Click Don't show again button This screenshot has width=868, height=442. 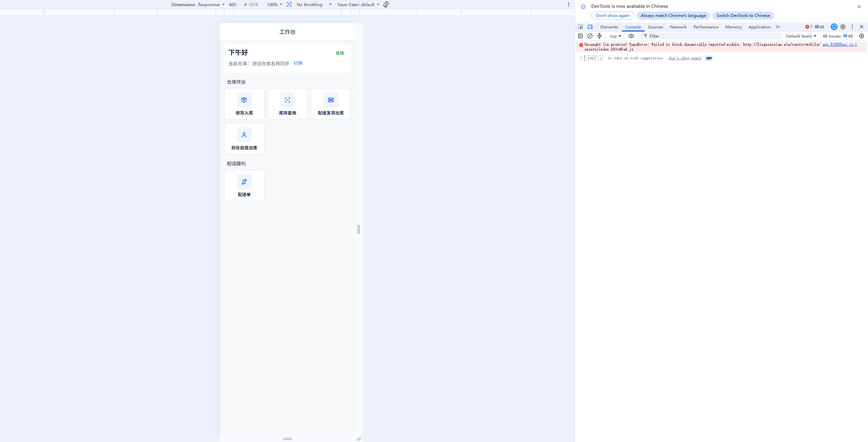pyautogui.click(x=612, y=16)
